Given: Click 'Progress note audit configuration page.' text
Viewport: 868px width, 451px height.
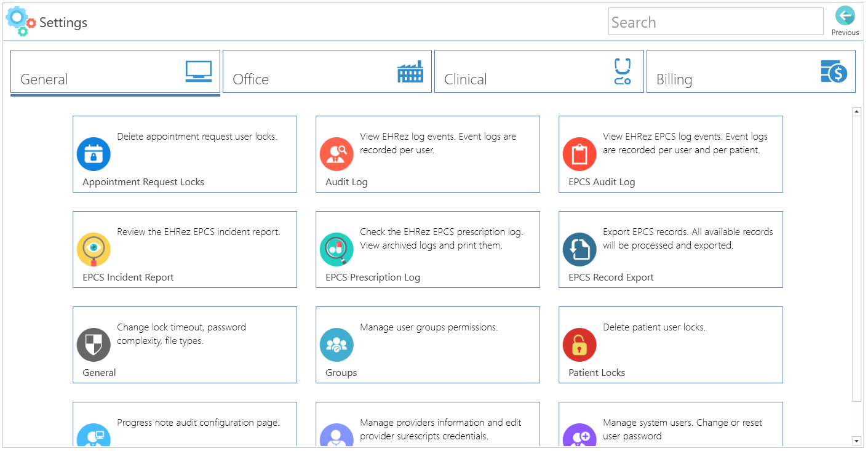Looking at the screenshot, I should click(x=198, y=423).
